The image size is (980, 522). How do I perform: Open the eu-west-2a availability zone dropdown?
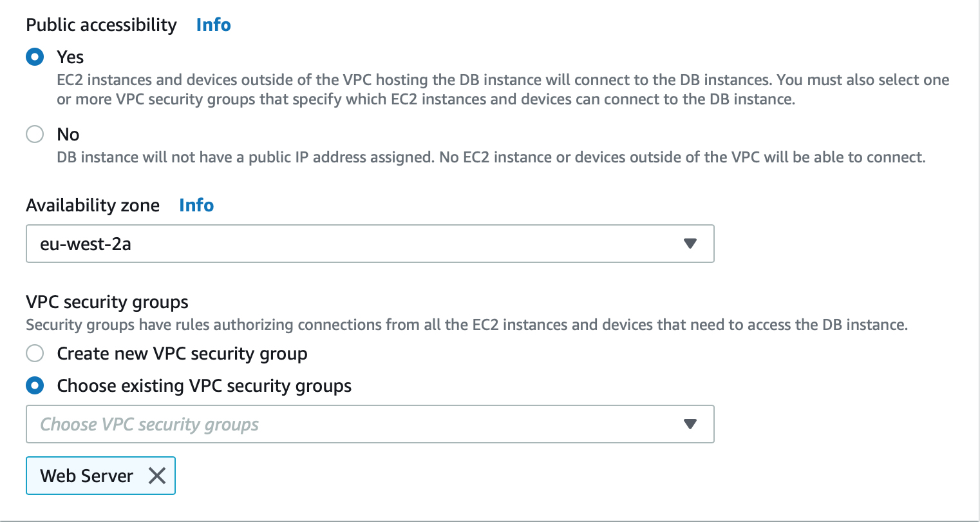370,244
